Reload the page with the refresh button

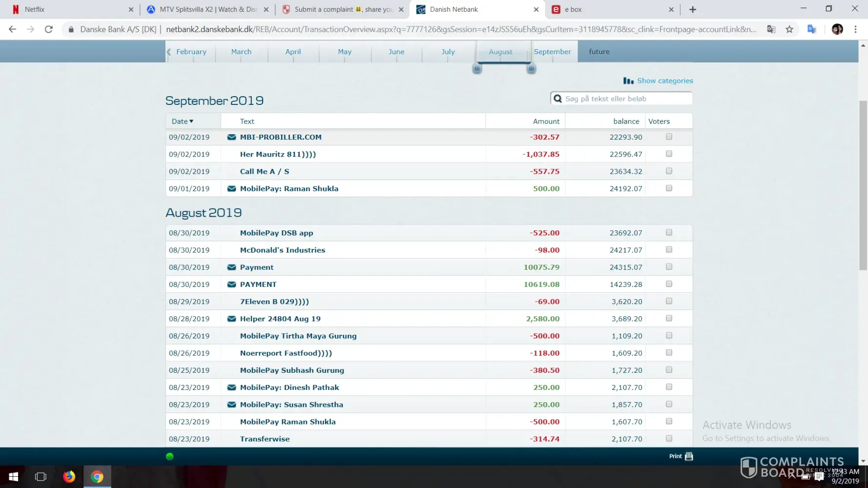[49, 29]
